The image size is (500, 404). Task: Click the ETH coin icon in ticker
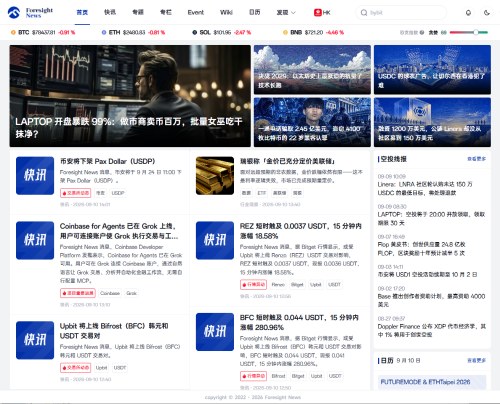(x=104, y=32)
